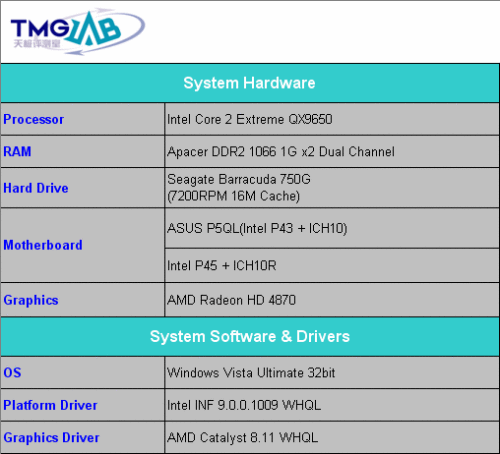Click the OS label
Image resolution: width=500 pixels, height=454 pixels.
(12, 372)
